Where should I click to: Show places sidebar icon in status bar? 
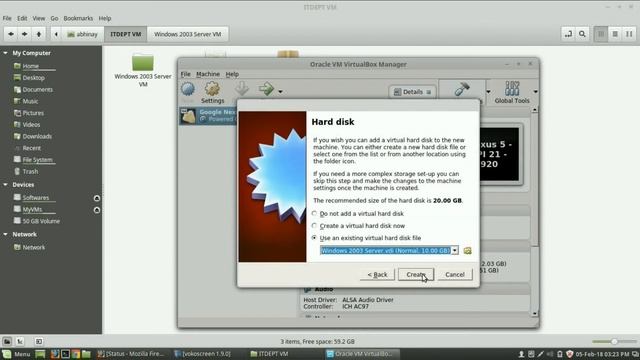point(7,341)
